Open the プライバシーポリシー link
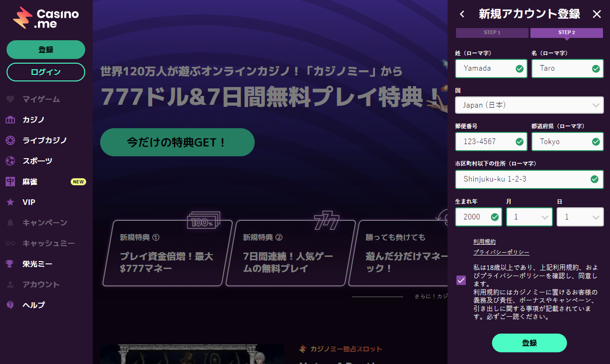 tap(501, 252)
